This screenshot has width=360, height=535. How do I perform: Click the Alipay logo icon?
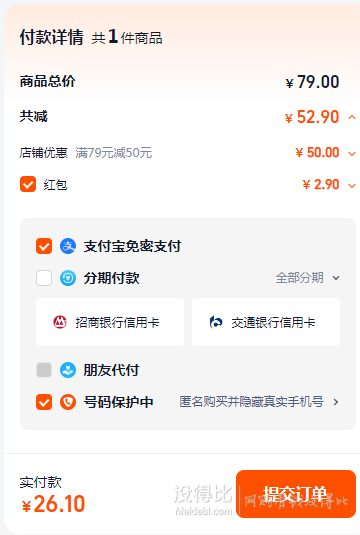click(68, 246)
